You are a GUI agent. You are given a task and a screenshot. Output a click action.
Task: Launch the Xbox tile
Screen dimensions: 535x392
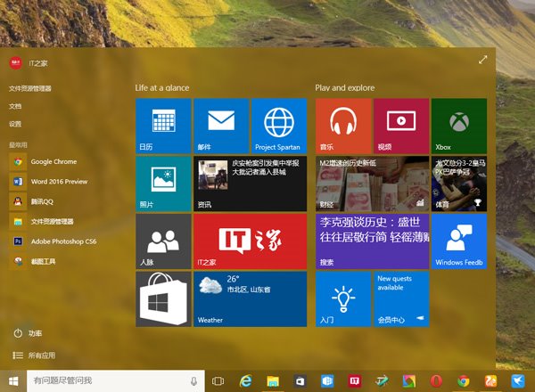click(x=458, y=126)
